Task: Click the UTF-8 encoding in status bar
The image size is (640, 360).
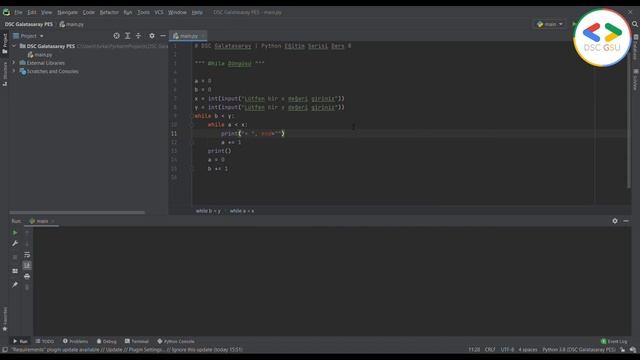Action: pos(507,350)
